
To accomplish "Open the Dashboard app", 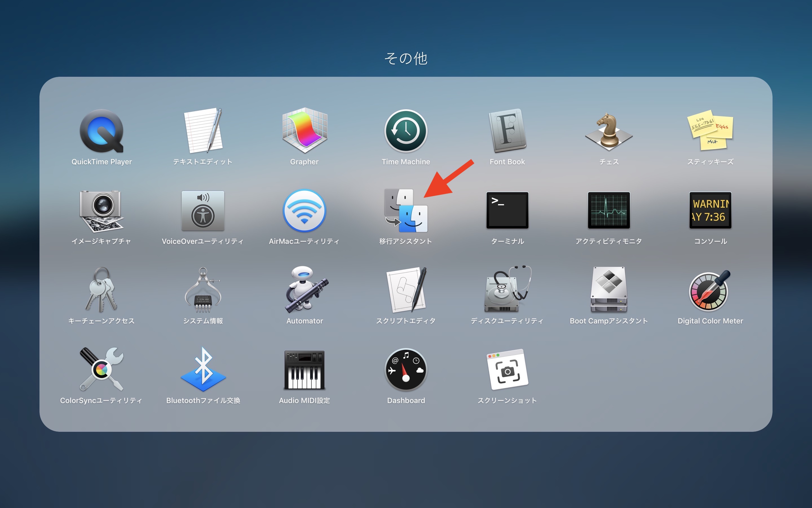I will coord(406,370).
